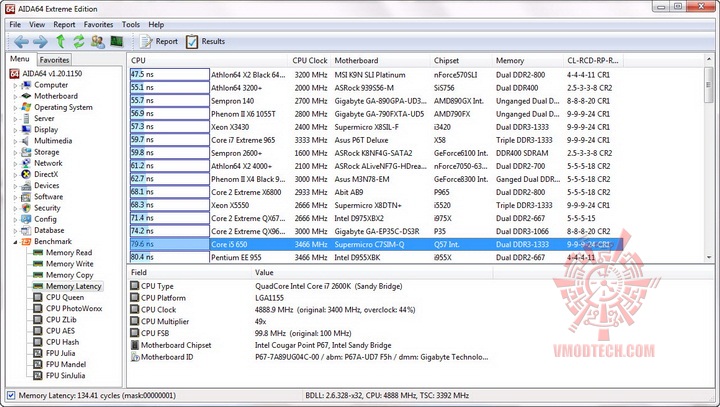Select the CPU Hash benchmark icon
Viewport: 720px width, 407px height.
[38, 342]
